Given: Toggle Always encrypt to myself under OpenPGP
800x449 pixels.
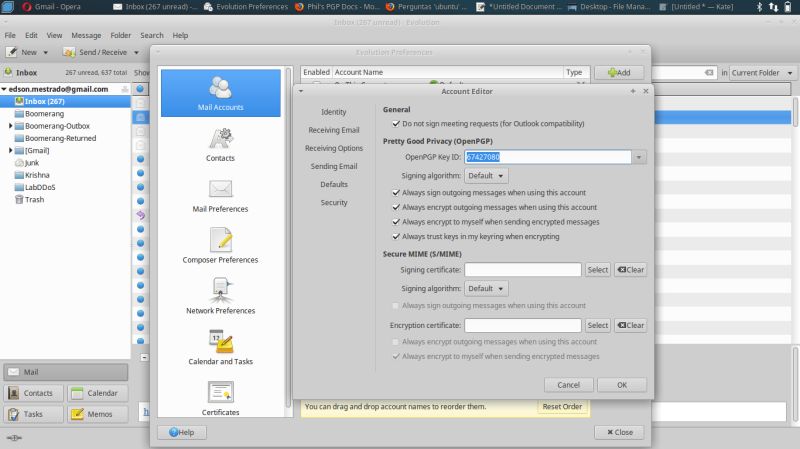Looking at the screenshot, I should coord(396,222).
